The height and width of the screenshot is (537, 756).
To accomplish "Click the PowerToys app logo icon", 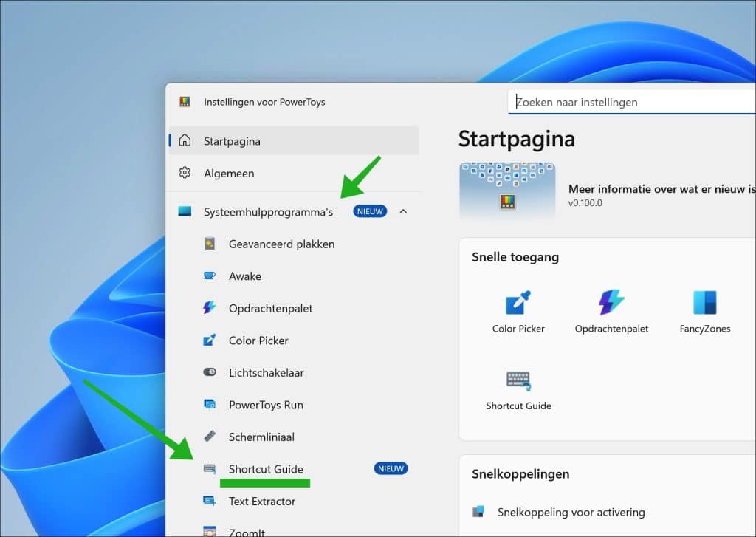I will [x=185, y=101].
